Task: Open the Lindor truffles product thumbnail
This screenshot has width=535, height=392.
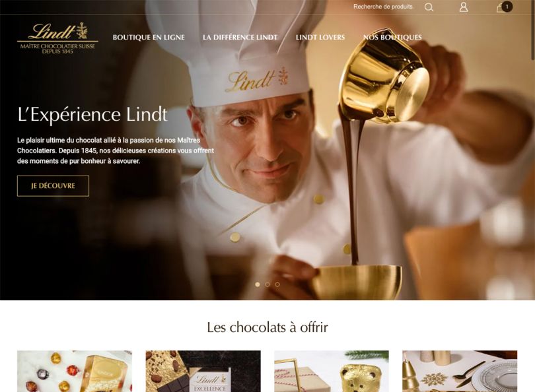Action: [x=75, y=371]
